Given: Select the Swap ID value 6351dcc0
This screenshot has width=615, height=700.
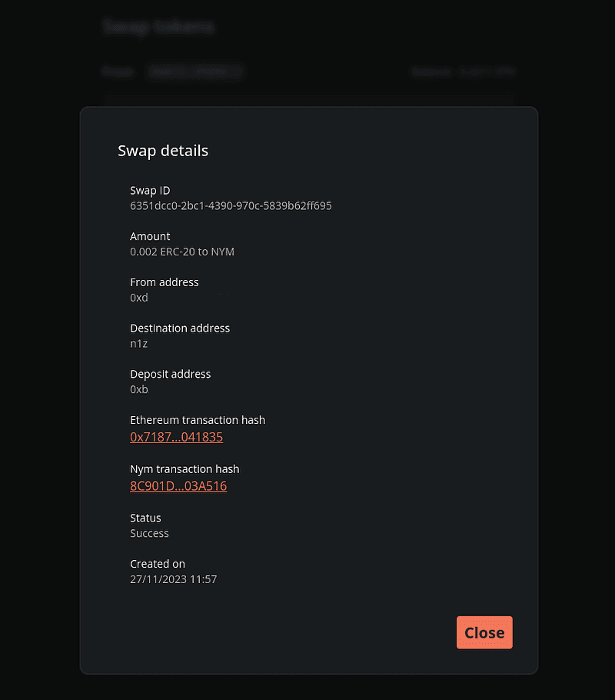Looking at the screenshot, I should click(x=231, y=205).
